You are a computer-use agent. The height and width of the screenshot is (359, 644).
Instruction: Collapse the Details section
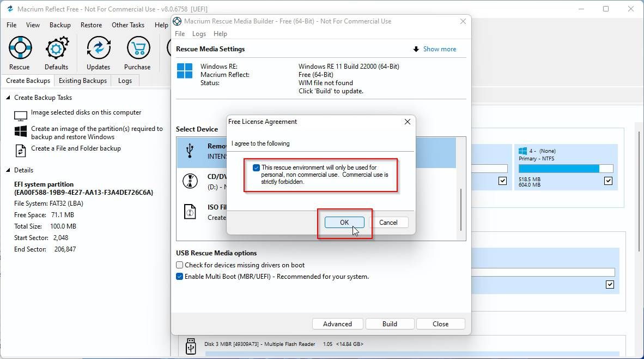8,170
